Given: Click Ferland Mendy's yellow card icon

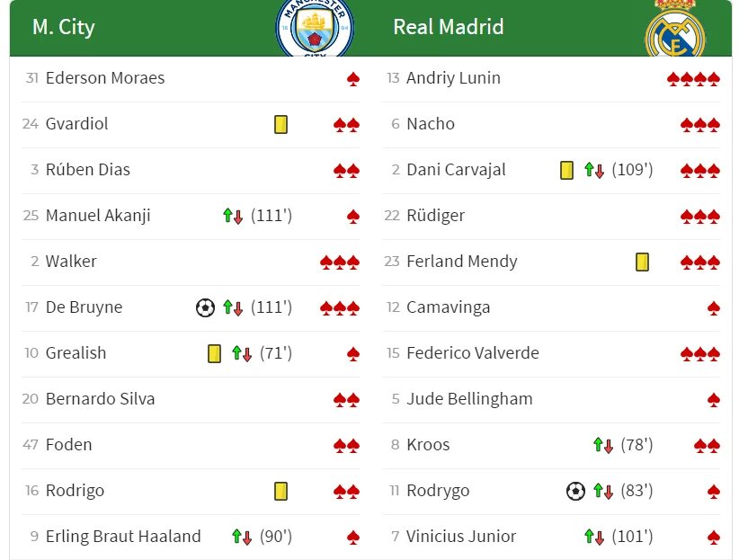Looking at the screenshot, I should 642,262.
